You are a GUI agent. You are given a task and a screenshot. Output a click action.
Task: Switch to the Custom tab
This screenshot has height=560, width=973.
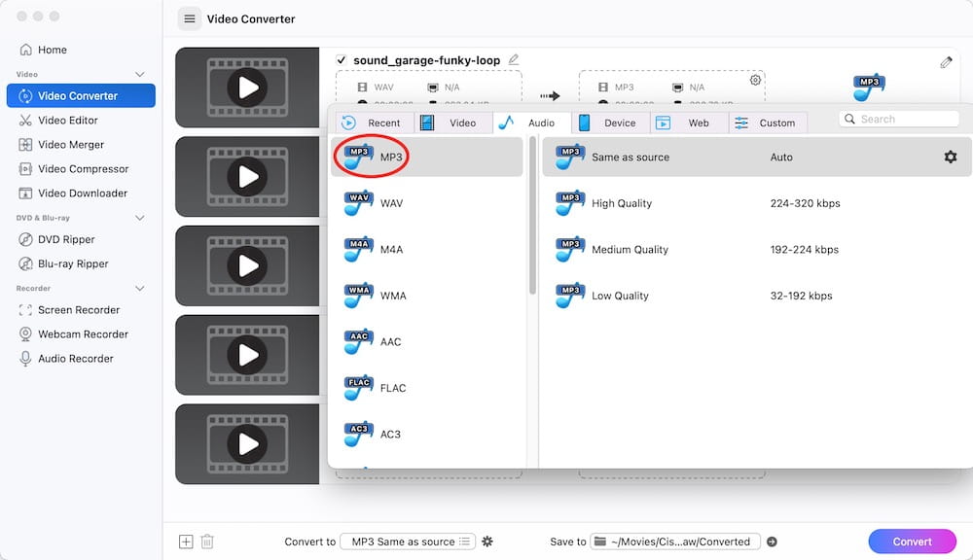tap(768, 122)
